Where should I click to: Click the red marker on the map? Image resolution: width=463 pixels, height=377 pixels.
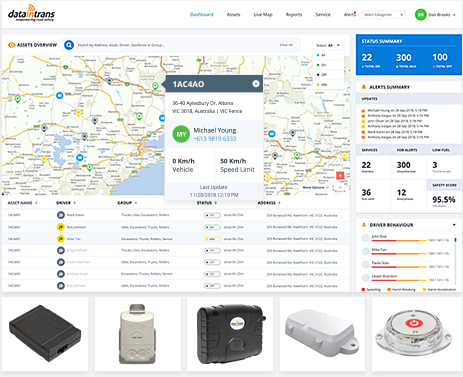[340, 175]
